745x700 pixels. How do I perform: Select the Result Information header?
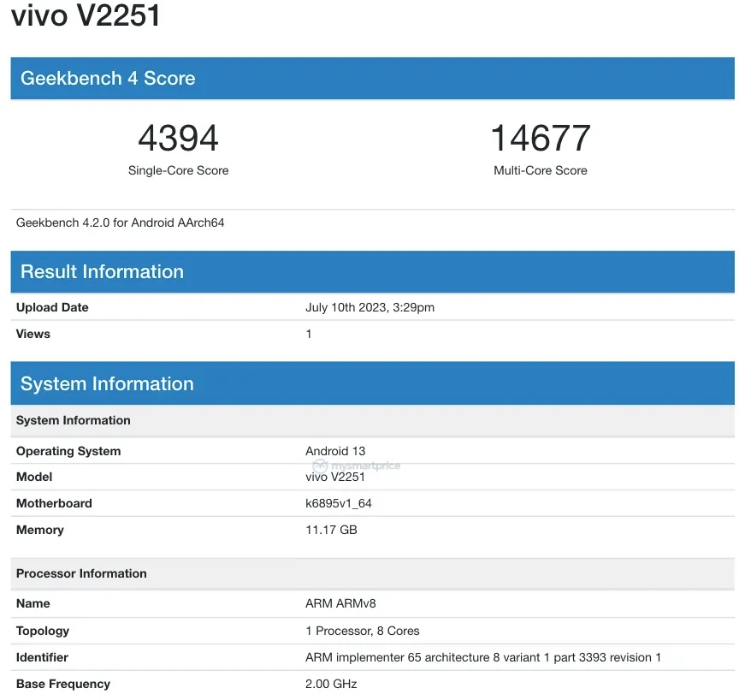[102, 271]
